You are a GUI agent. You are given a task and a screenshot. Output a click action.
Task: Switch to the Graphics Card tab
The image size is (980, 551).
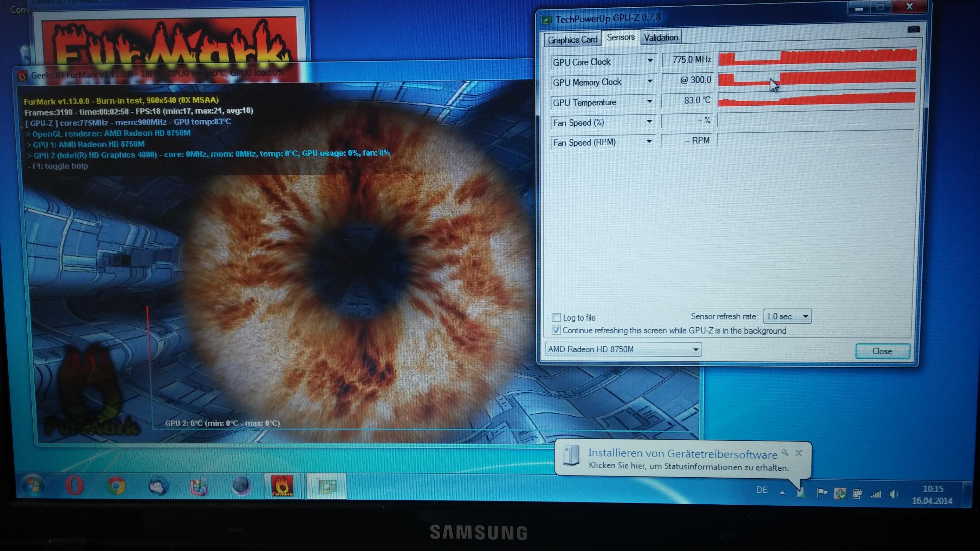[x=572, y=40]
